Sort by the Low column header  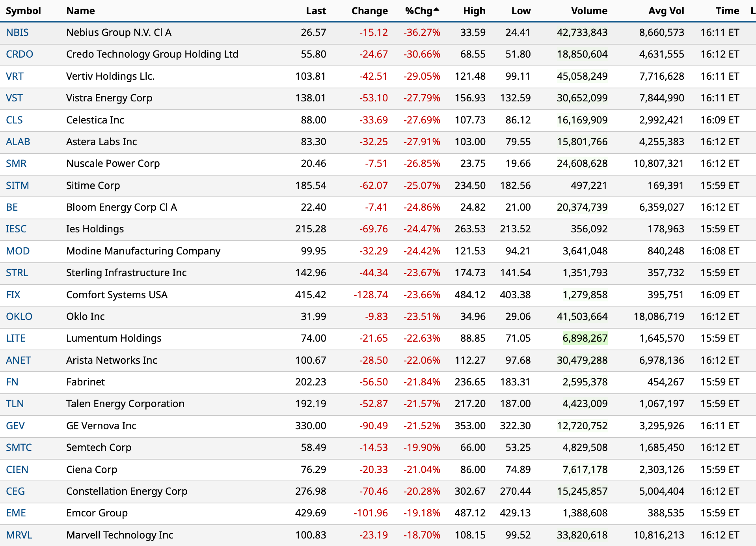521,11
